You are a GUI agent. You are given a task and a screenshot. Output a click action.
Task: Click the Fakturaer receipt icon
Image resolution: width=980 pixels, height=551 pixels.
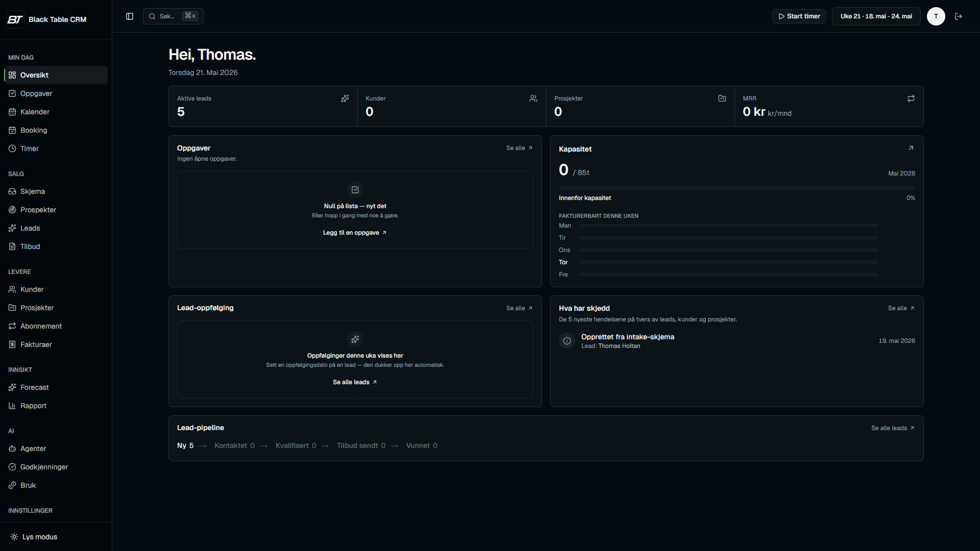(x=12, y=344)
